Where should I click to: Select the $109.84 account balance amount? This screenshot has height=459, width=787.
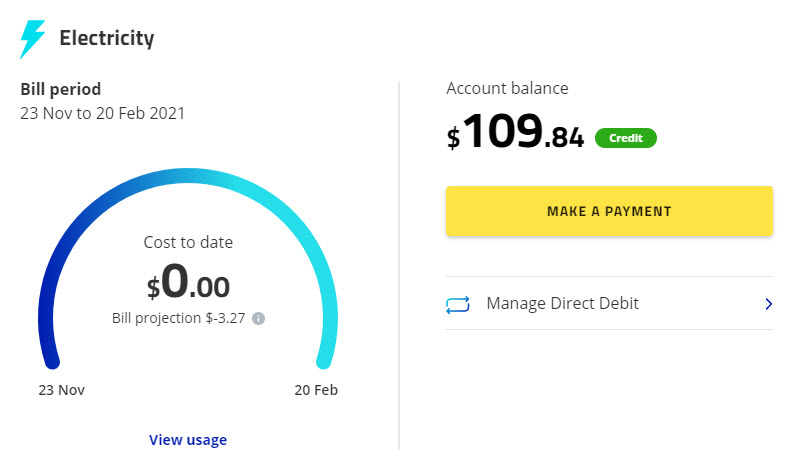[x=515, y=131]
